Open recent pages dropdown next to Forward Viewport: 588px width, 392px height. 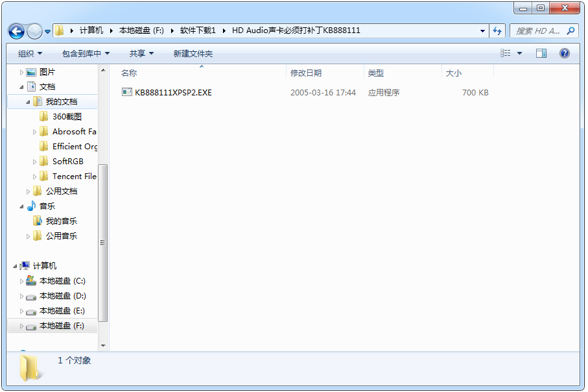(x=47, y=32)
